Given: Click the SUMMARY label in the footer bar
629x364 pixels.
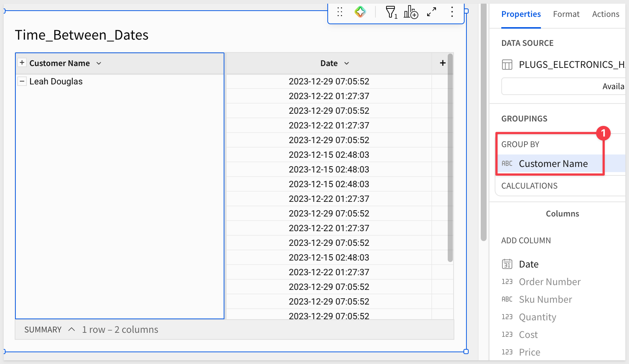Looking at the screenshot, I should click(43, 330).
